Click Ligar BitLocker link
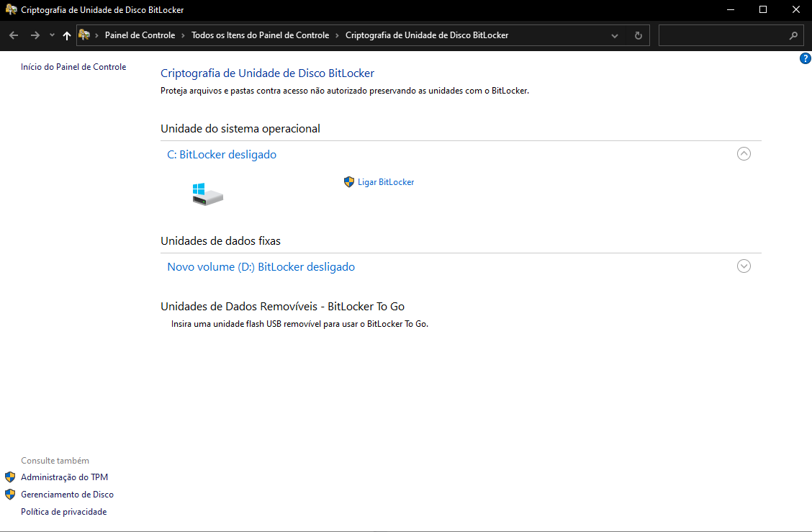 coord(386,182)
